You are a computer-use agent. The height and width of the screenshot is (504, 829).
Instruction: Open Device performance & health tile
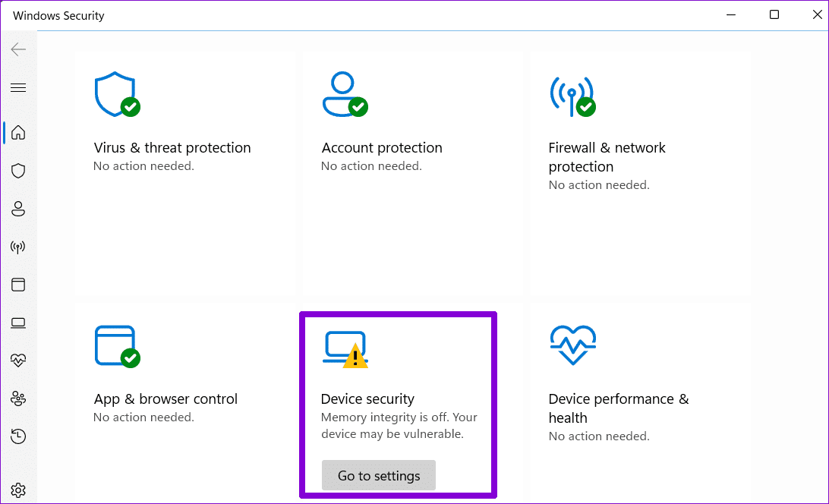pos(619,408)
